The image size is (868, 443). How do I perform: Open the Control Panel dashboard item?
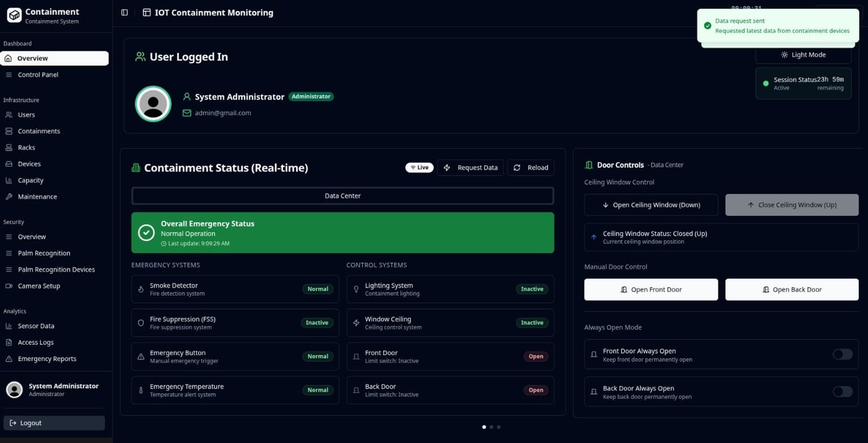(38, 75)
